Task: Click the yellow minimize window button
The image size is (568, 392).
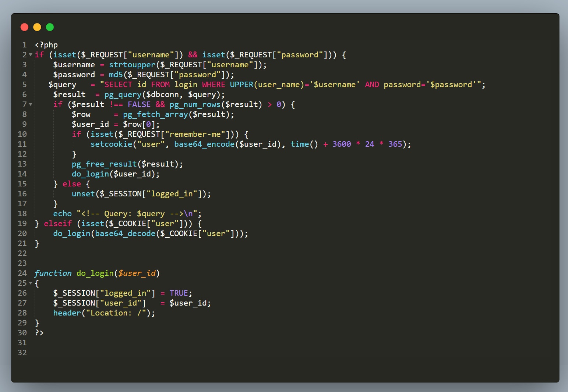Action: point(37,27)
